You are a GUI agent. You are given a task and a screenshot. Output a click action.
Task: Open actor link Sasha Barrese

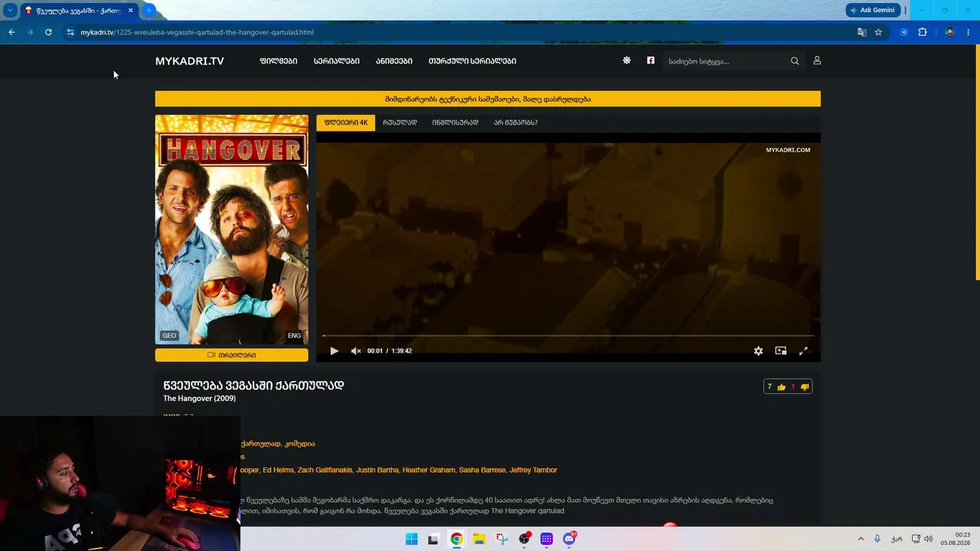(481, 470)
